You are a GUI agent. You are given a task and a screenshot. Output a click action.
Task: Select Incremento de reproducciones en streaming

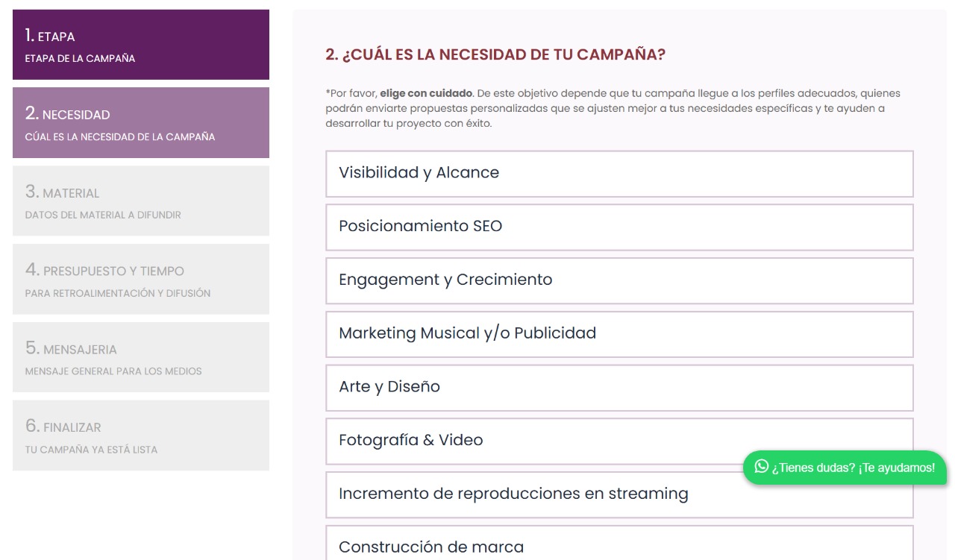(x=619, y=495)
